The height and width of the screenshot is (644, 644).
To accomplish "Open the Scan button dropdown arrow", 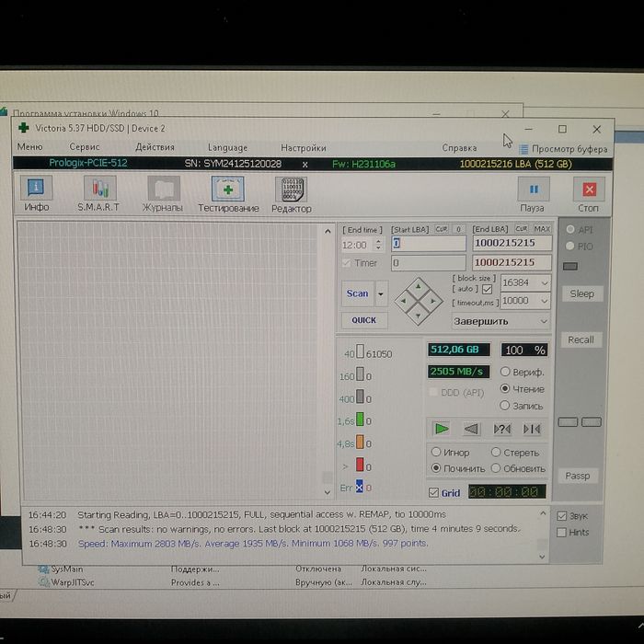I will pyautogui.click(x=381, y=293).
